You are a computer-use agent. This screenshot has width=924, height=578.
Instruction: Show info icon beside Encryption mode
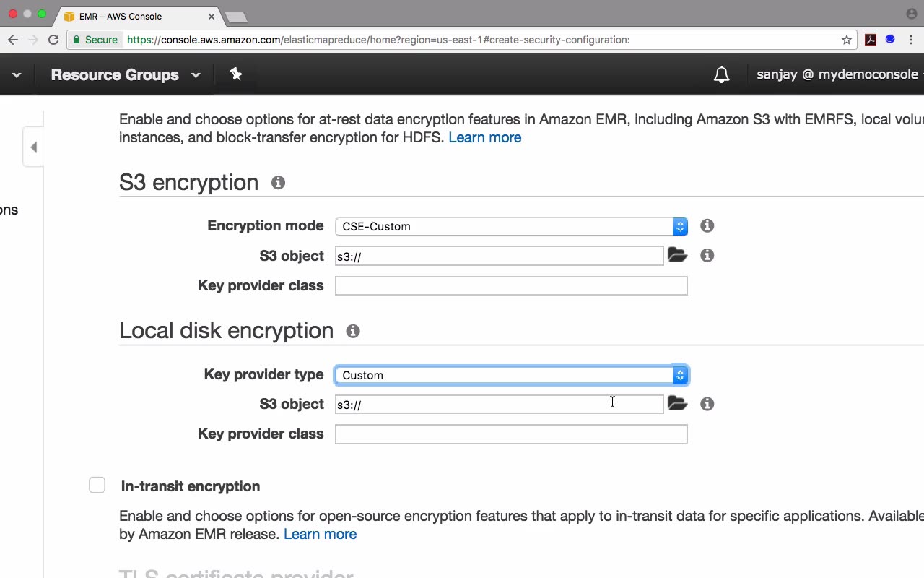coord(707,226)
